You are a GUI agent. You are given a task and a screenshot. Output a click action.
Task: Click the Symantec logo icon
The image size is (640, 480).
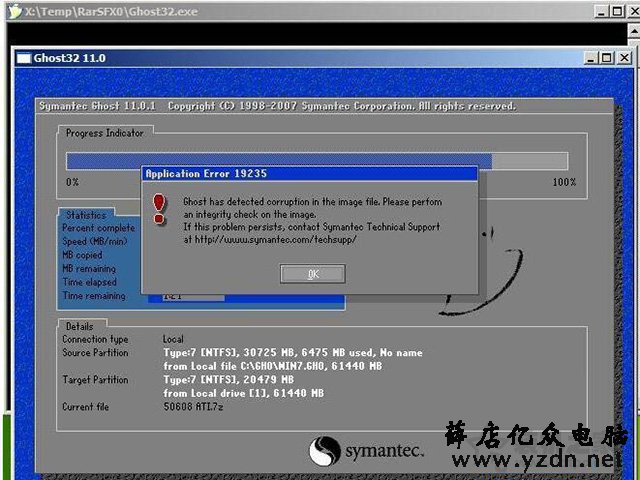point(324,451)
